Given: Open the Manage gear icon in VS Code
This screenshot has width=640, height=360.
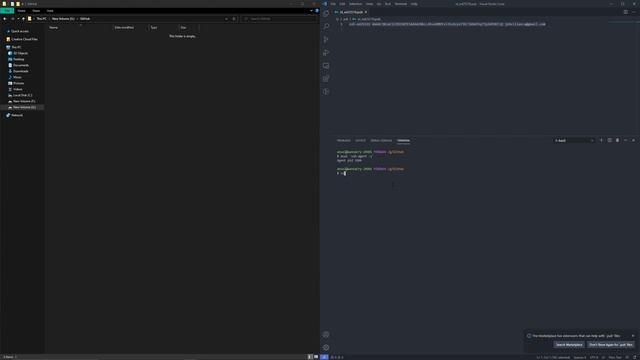Looking at the screenshot, I should pyautogui.click(x=326, y=348).
